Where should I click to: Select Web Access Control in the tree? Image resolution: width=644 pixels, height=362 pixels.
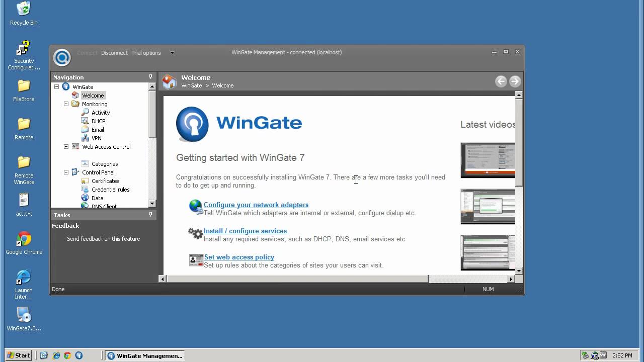tap(106, 147)
